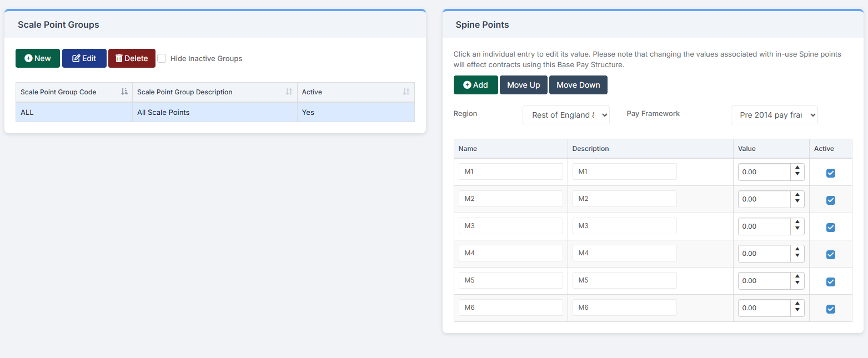Sort by Scale Point Group Description icon
Viewport: 868px width, 358px height.
tap(289, 92)
